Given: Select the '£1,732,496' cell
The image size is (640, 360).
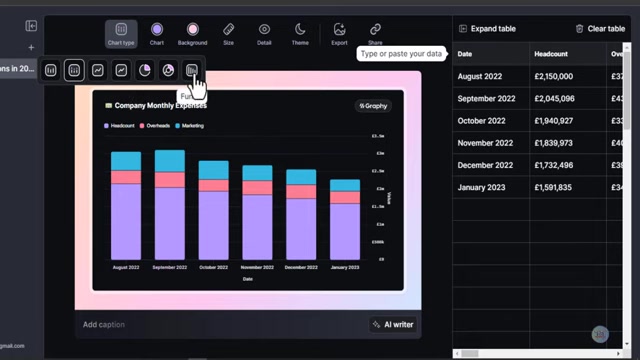Looking at the screenshot, I should (x=568, y=165).
